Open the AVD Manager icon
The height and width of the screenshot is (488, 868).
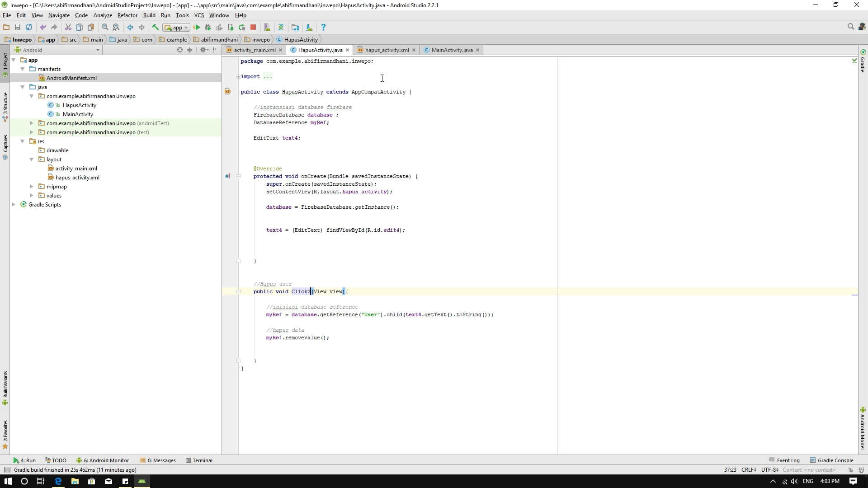267,27
